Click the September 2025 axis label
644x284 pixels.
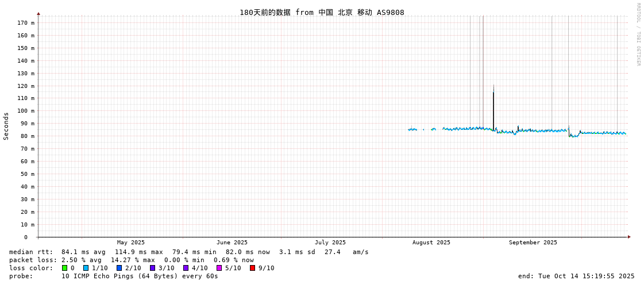533,243
